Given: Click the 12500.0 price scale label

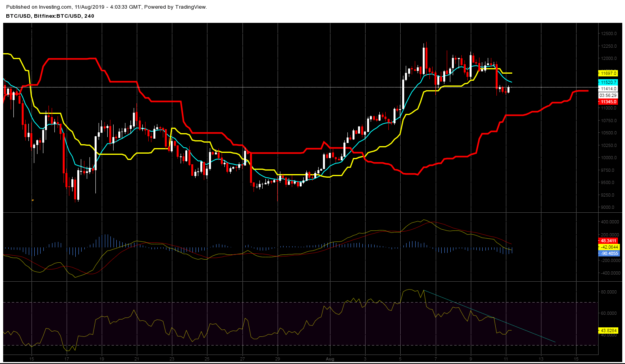Looking at the screenshot, I should tap(609, 33).
